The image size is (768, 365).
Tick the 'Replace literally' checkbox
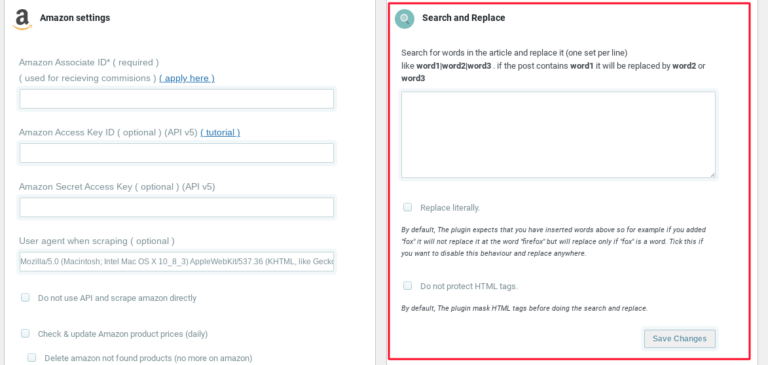click(408, 207)
